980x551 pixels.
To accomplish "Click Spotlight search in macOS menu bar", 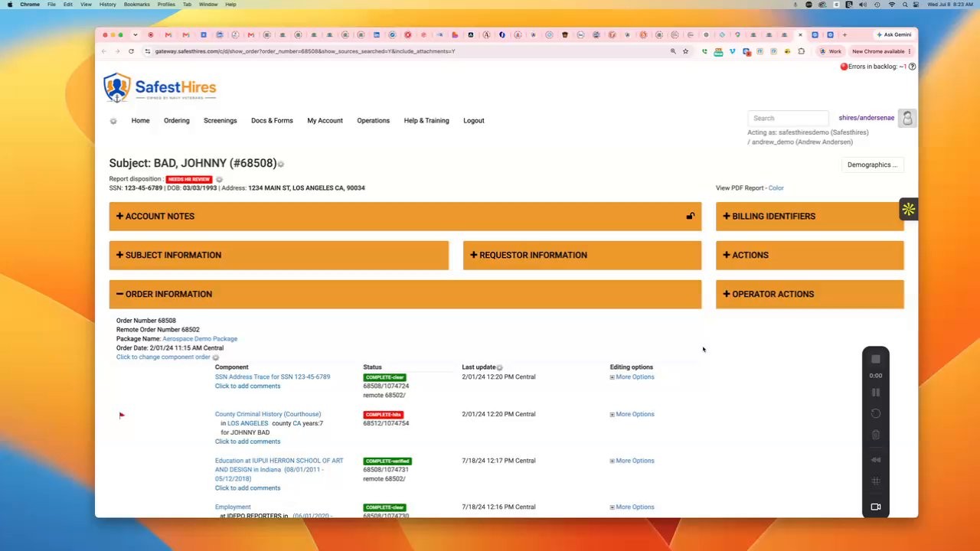I will tap(906, 5).
